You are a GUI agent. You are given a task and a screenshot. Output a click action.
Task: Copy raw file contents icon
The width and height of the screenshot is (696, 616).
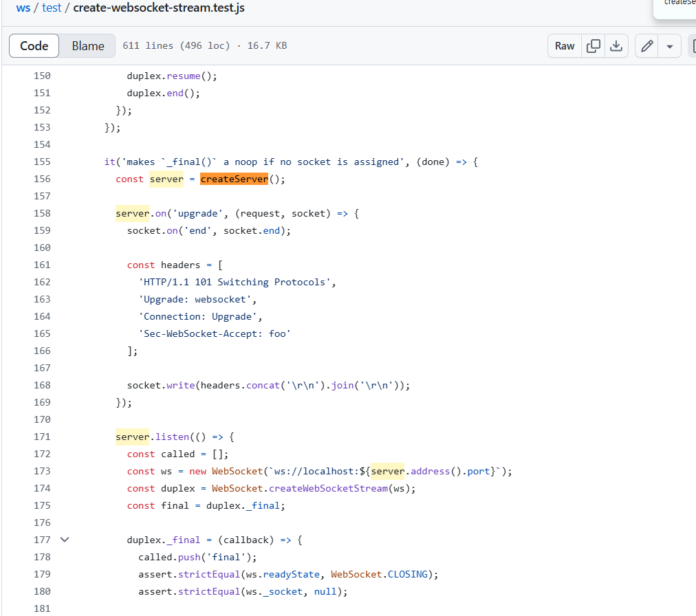(593, 45)
